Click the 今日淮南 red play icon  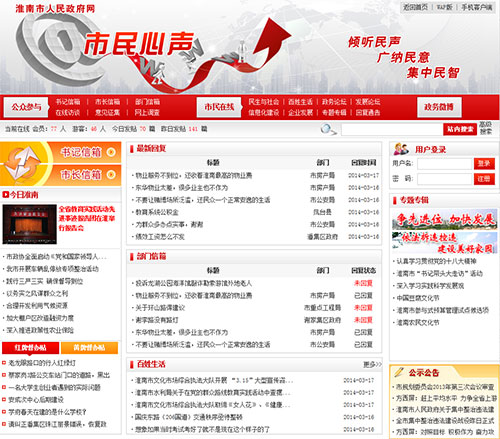(5, 194)
